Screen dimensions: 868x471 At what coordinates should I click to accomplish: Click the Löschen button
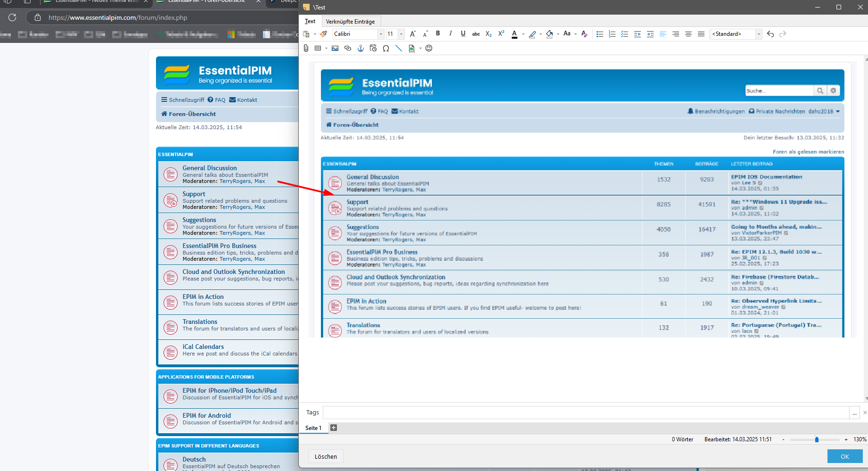326,456
